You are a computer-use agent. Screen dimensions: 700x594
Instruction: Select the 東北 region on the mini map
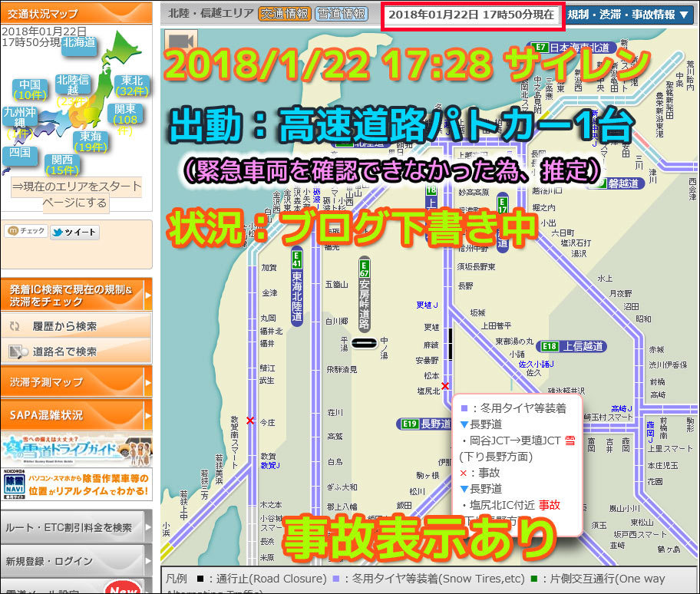point(132,86)
